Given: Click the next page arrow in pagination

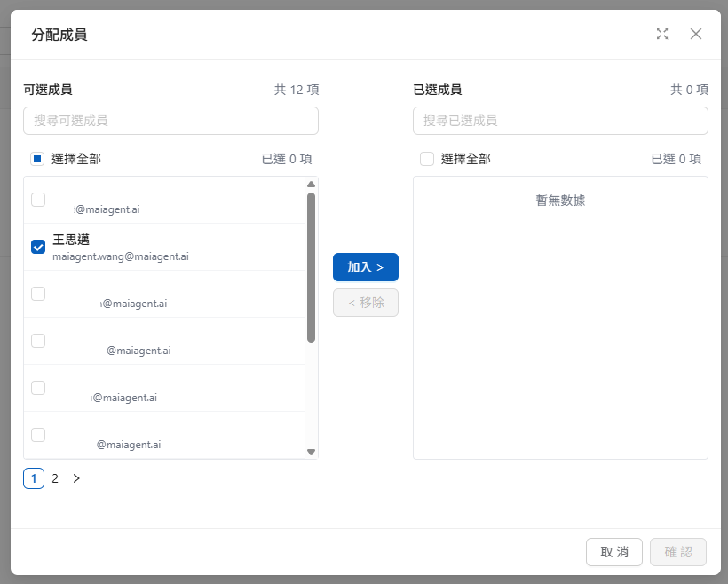Looking at the screenshot, I should point(76,478).
